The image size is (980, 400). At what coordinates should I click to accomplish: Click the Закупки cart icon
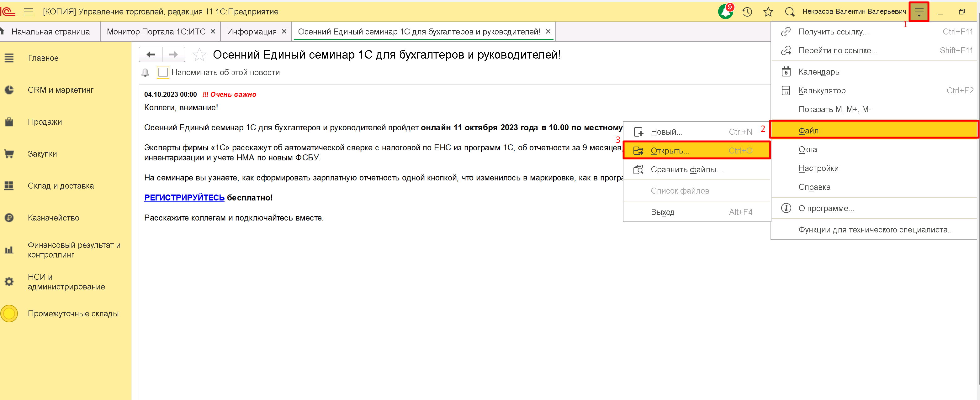(9, 154)
